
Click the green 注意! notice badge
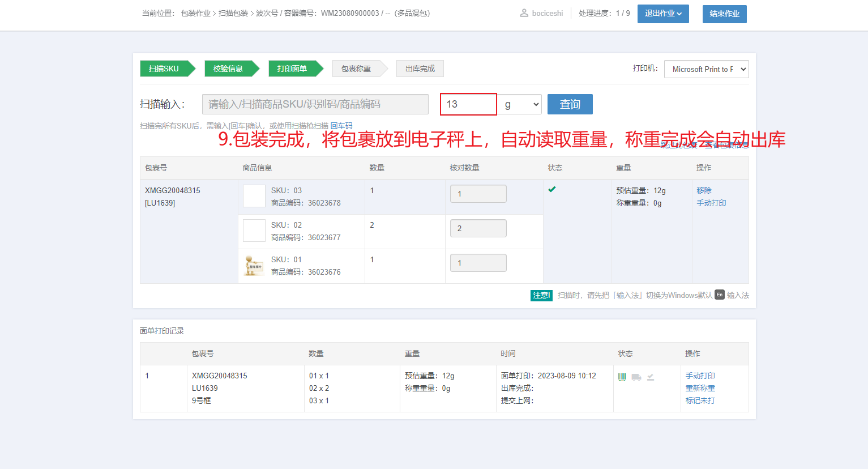541,295
